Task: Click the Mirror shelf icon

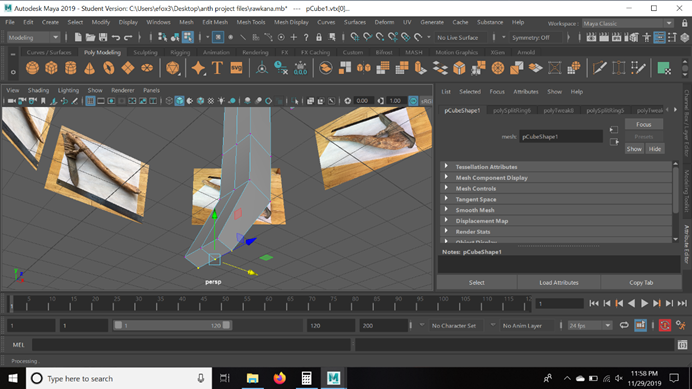Action: click(x=364, y=68)
